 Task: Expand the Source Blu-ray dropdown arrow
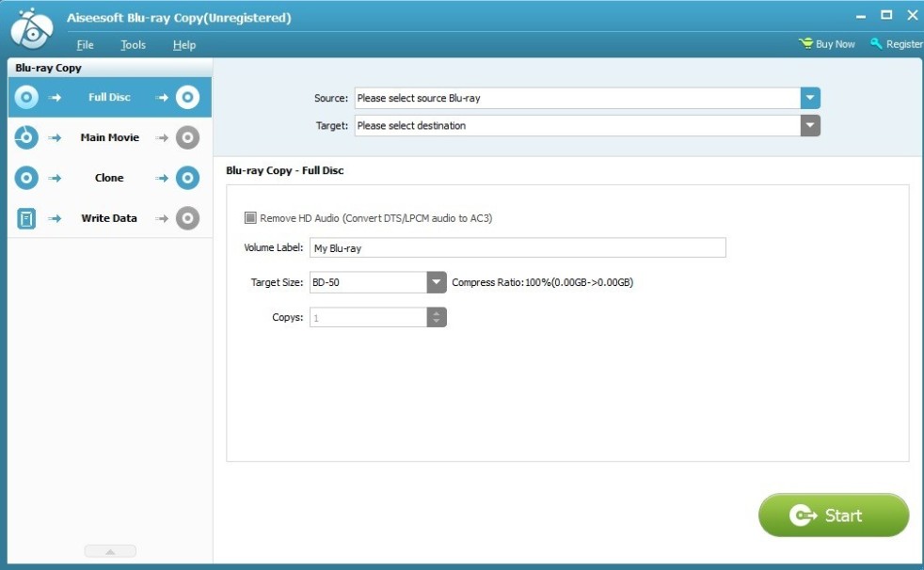pos(810,98)
